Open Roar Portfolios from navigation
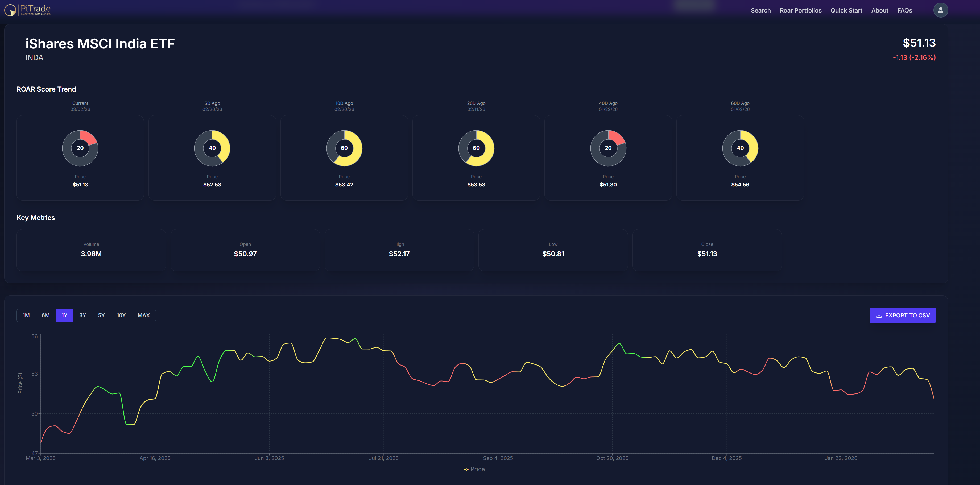The width and height of the screenshot is (980, 485). click(800, 10)
